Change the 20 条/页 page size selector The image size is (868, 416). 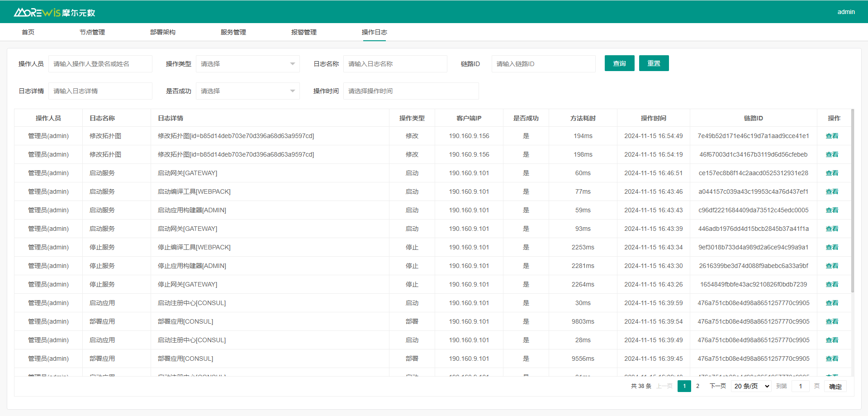(751, 386)
